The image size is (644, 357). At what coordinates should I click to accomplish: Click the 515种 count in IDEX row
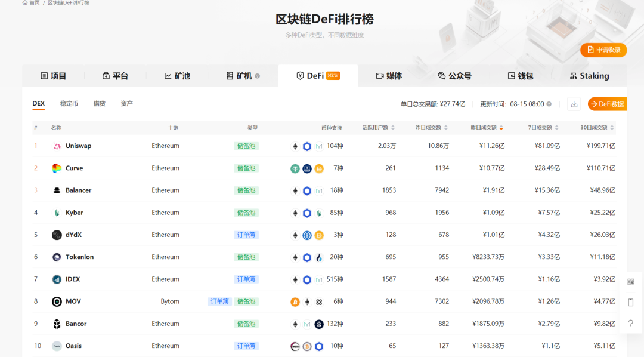point(335,279)
